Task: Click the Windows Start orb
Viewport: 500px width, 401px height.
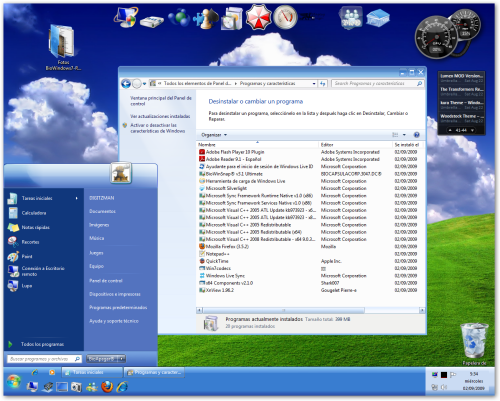Action: [x=14, y=382]
